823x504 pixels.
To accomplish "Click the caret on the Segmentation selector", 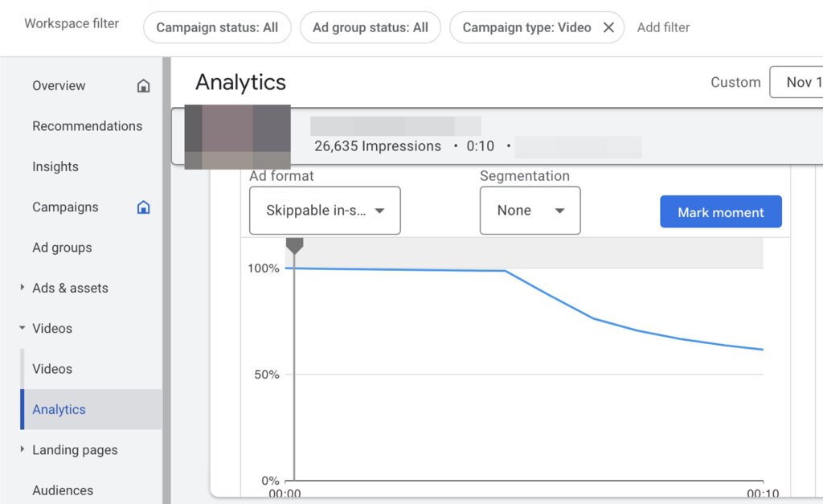I will tap(560, 211).
